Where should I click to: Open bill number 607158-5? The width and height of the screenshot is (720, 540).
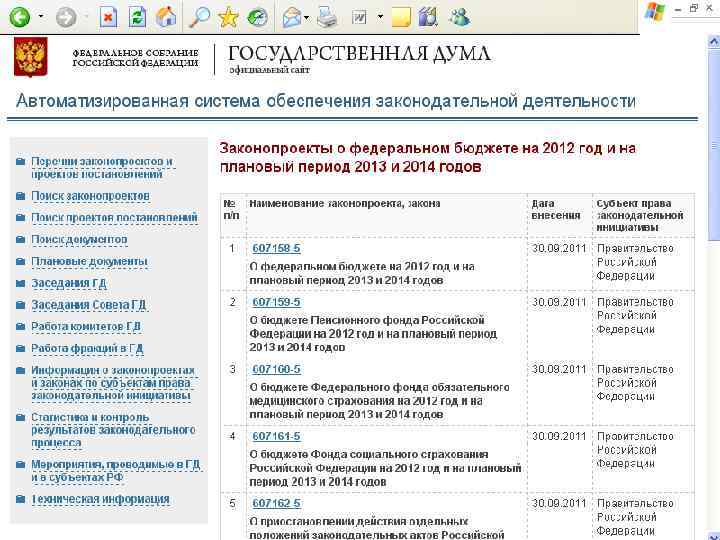(276, 248)
